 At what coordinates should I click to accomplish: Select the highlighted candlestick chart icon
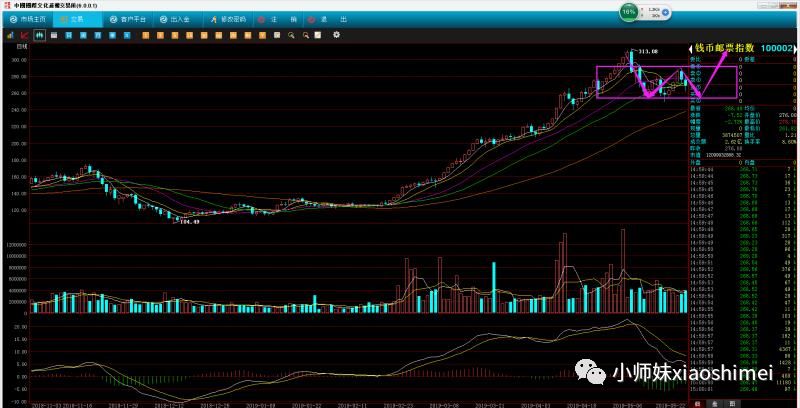40,35
